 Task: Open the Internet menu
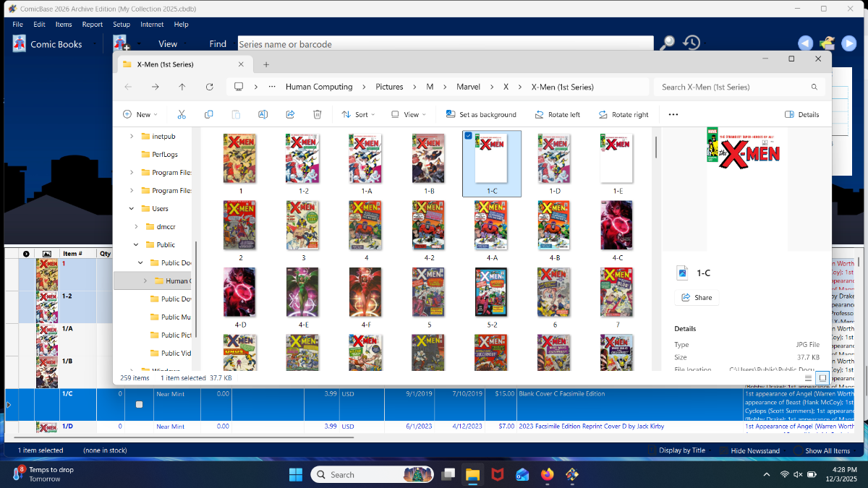(x=152, y=24)
